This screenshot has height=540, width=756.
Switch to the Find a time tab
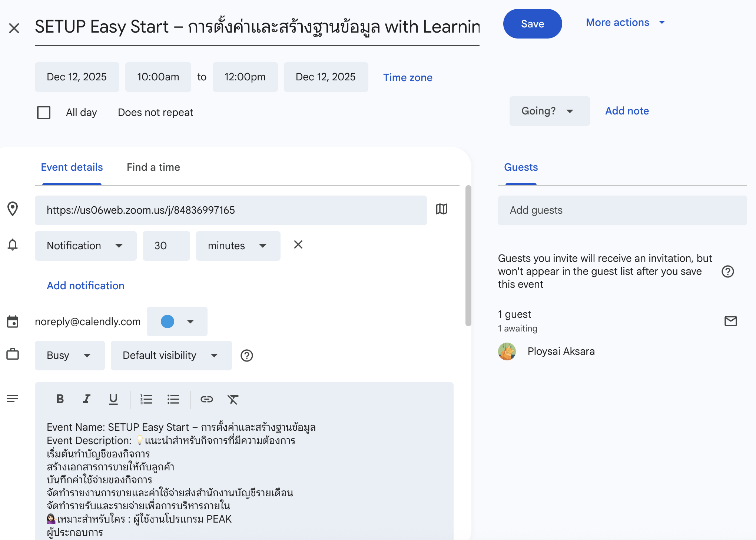pyautogui.click(x=153, y=167)
